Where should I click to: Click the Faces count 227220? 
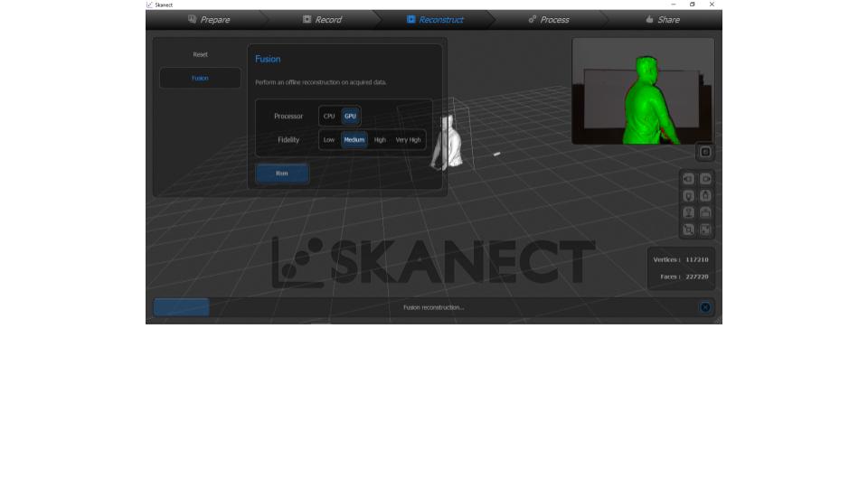pyautogui.click(x=697, y=277)
